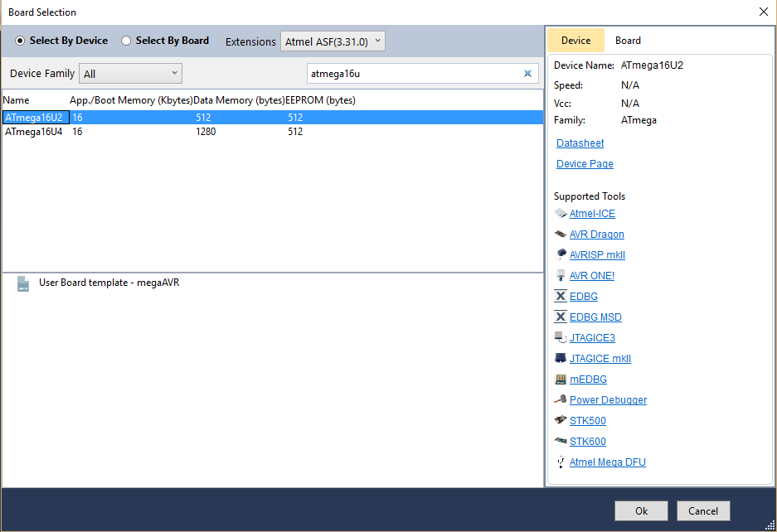
Task: Sort by App./Boot Memory (Kbytes) column
Action: point(131,100)
